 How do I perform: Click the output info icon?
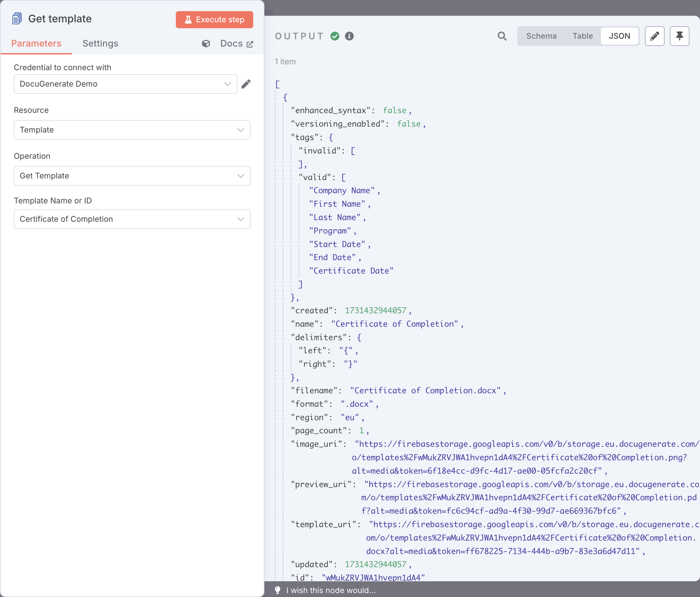349,36
